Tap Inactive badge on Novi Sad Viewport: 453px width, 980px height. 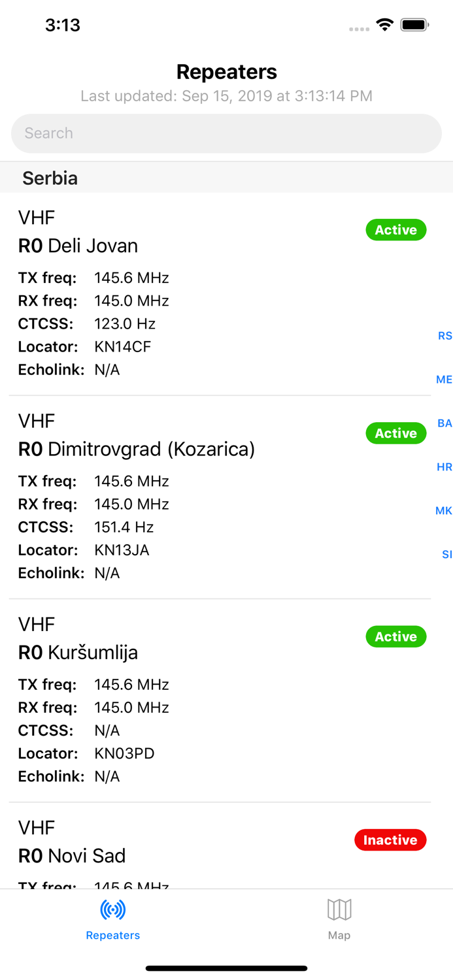click(x=390, y=840)
